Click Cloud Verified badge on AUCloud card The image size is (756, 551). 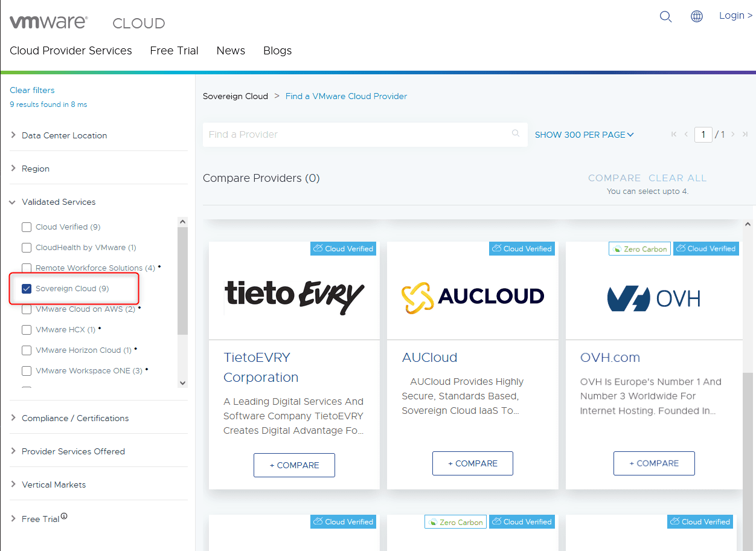[x=522, y=248]
